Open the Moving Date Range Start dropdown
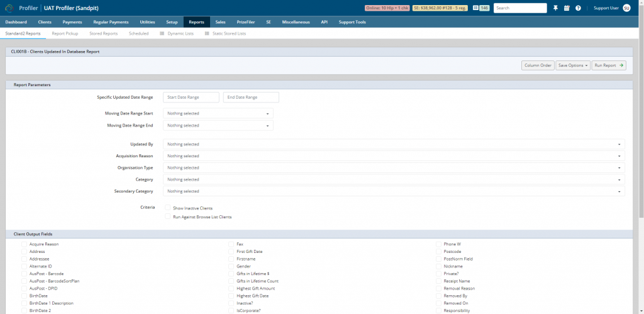This screenshot has width=644, height=314. 218,113
